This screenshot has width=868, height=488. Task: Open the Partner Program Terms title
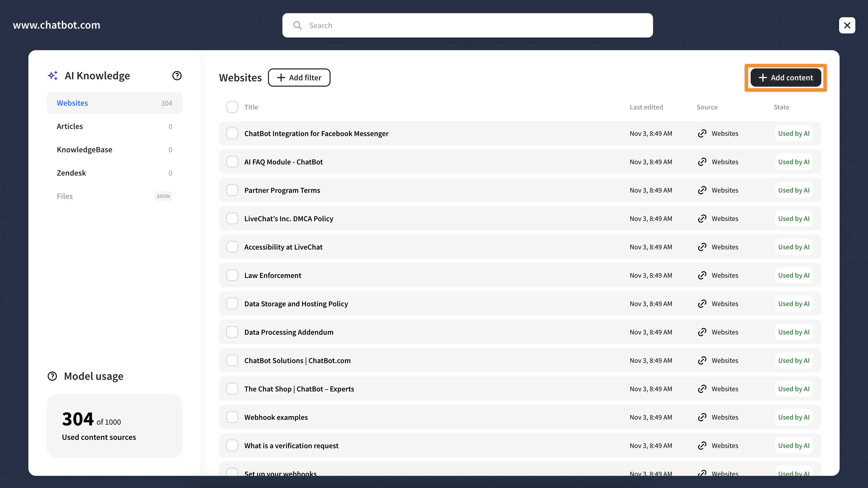point(282,190)
